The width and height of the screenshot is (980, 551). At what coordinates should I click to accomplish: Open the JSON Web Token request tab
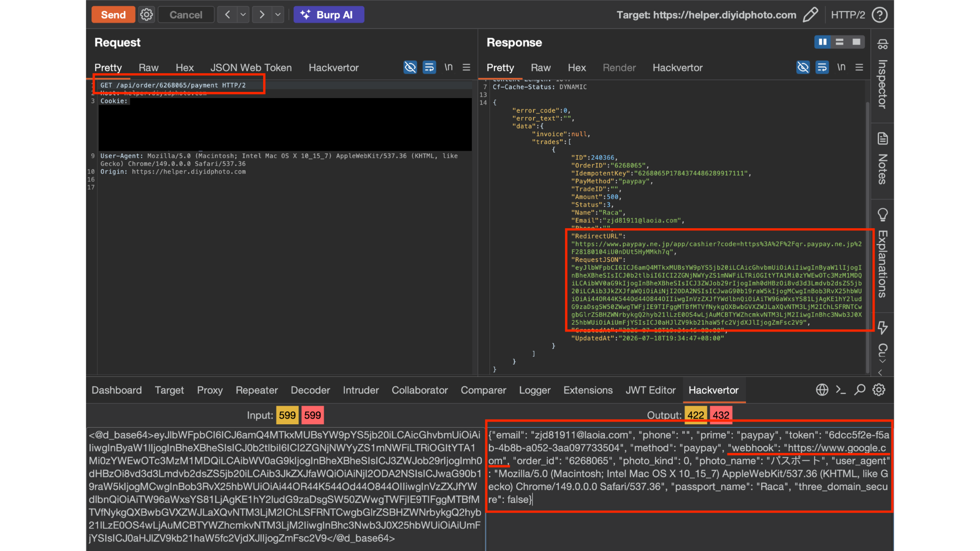251,68
